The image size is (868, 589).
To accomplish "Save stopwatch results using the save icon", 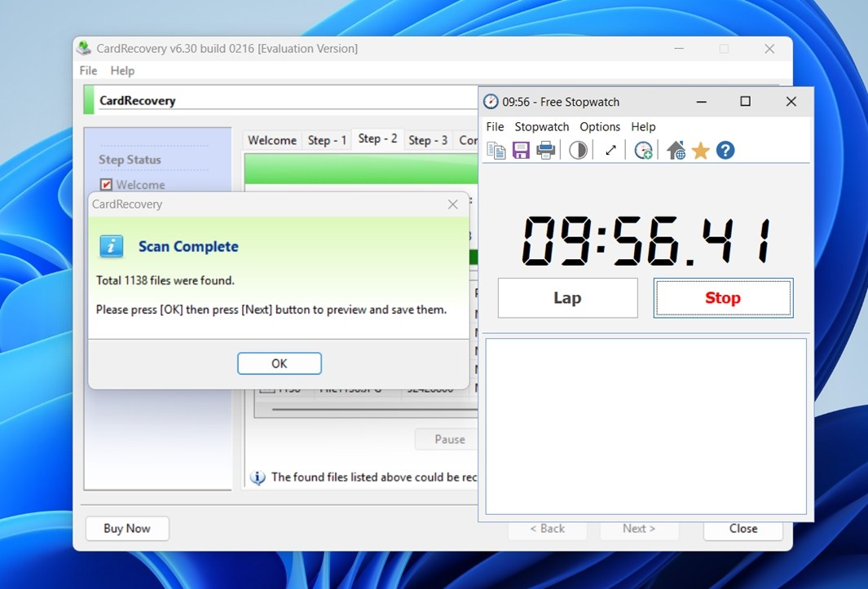I will [x=520, y=150].
